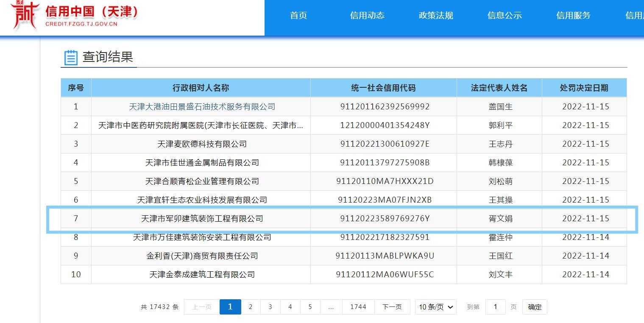
Task: Click legal representative 胥文娟
Action: pyautogui.click(x=501, y=219)
